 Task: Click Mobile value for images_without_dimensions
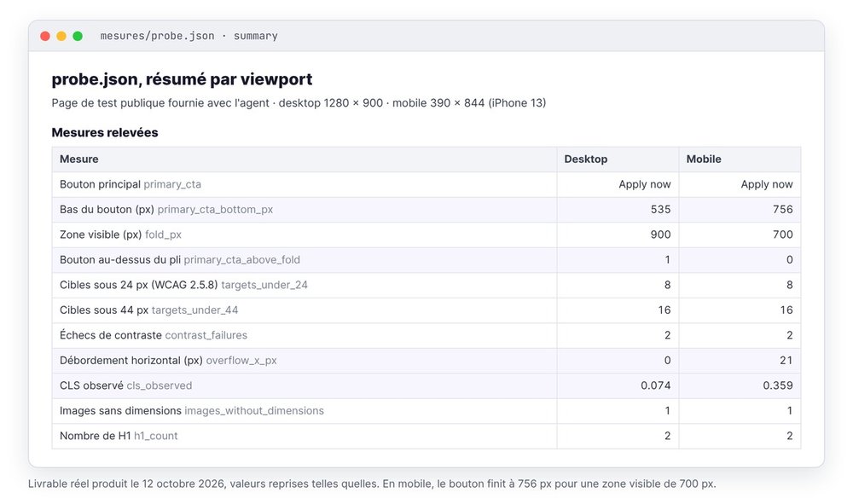tap(789, 410)
